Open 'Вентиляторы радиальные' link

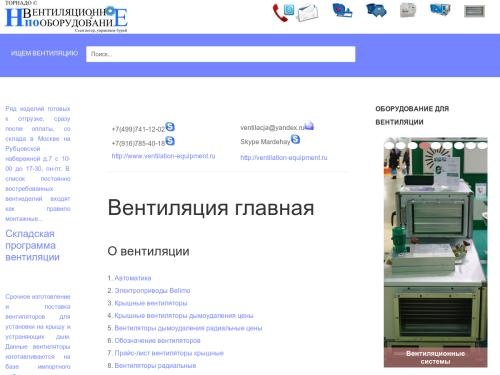point(155,366)
